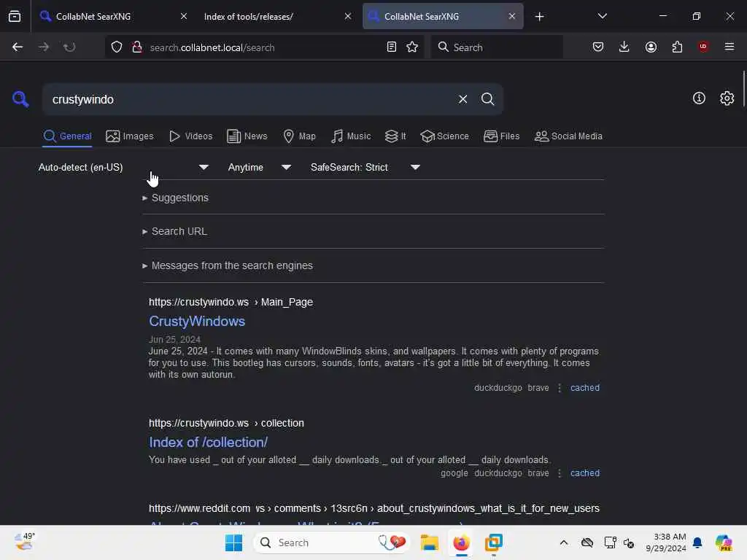Show hidden system tray icons

(564, 542)
